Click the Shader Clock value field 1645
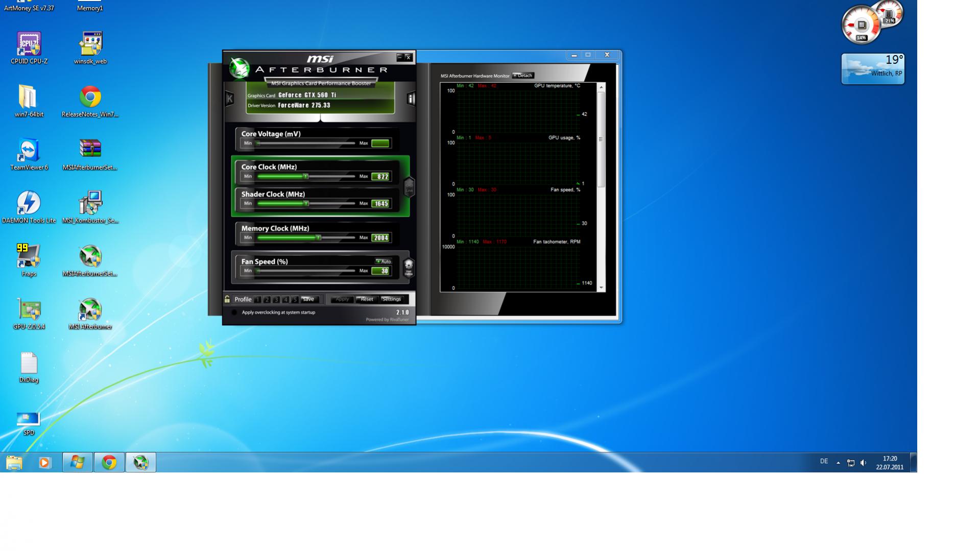 click(380, 204)
